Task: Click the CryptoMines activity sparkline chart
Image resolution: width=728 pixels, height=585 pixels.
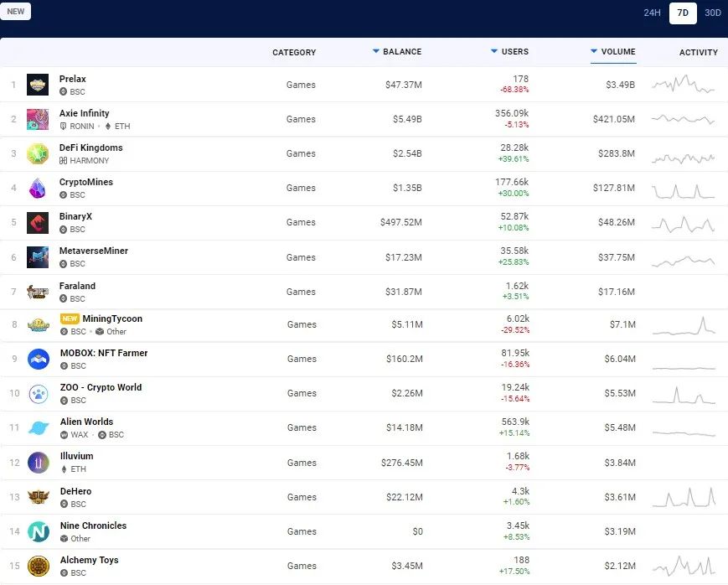Action: coord(683,191)
